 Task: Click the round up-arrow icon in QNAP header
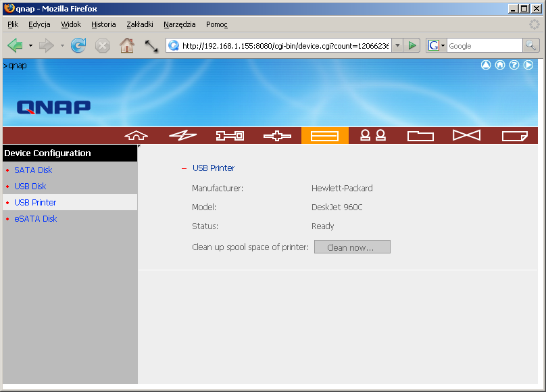click(x=486, y=65)
